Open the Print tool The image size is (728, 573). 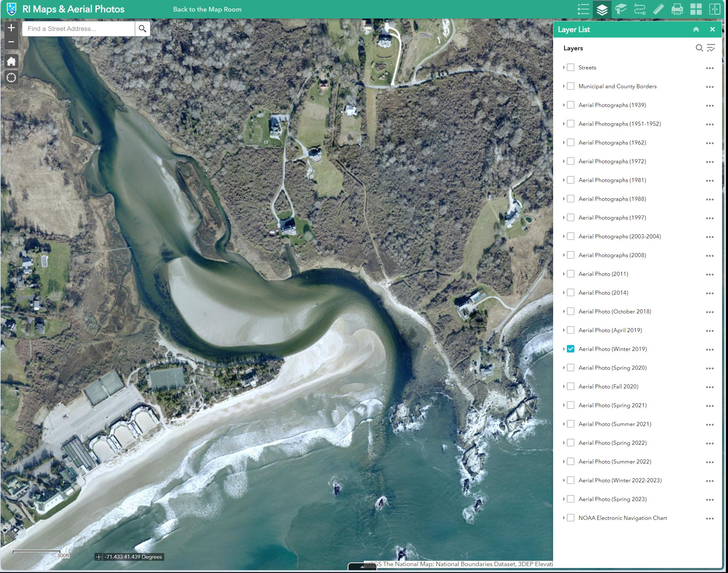point(677,9)
